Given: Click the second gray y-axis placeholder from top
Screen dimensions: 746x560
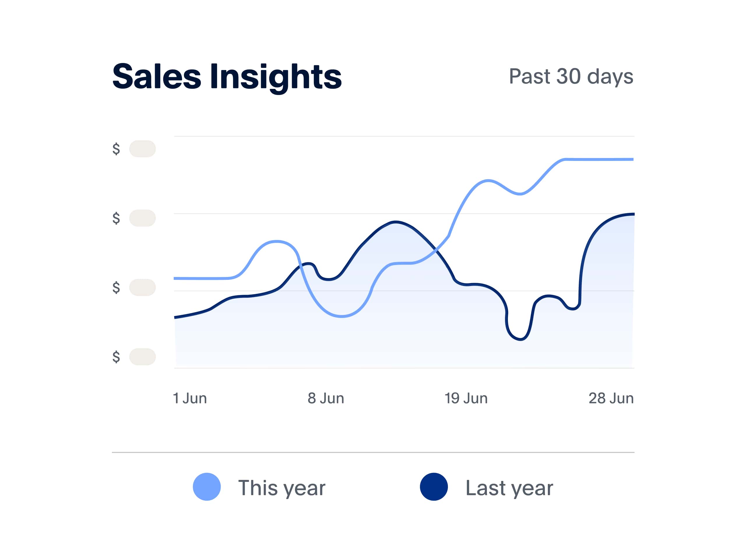Looking at the screenshot, I should pos(142,218).
